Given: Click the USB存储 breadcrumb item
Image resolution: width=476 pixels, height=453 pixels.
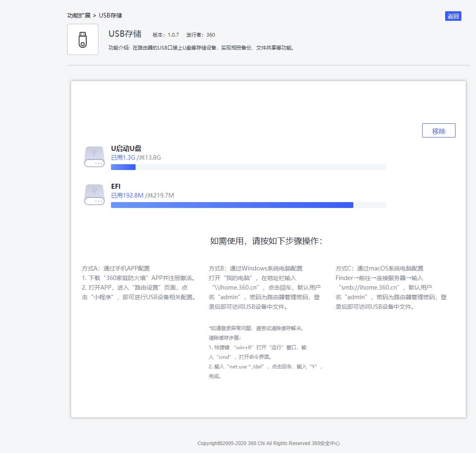Looking at the screenshot, I should tap(108, 15).
